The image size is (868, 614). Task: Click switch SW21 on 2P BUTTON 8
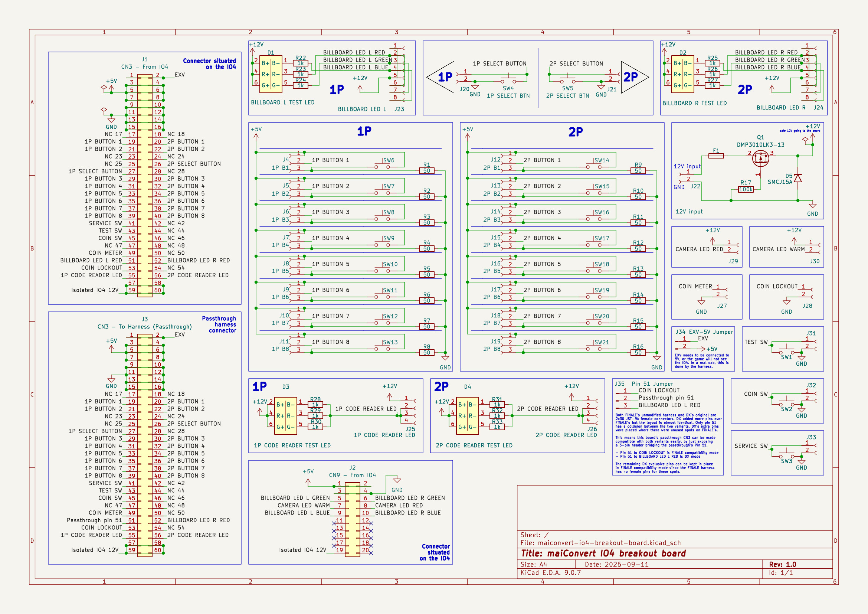click(x=594, y=347)
